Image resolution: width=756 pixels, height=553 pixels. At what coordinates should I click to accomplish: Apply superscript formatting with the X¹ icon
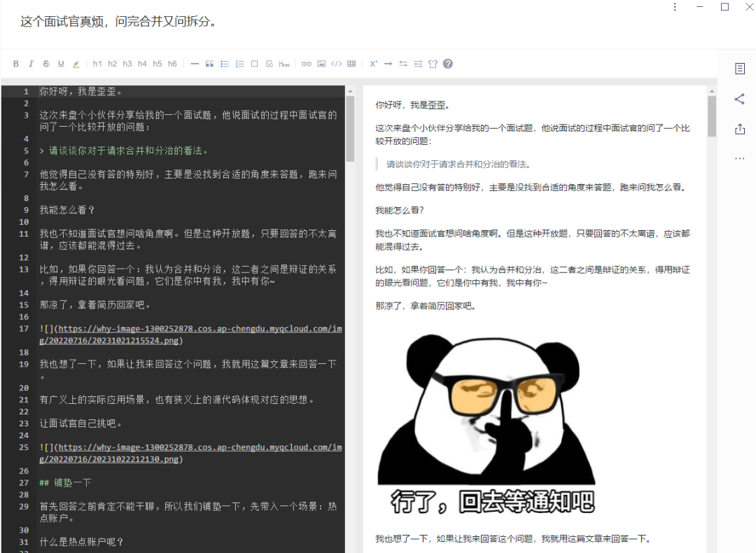pos(373,63)
